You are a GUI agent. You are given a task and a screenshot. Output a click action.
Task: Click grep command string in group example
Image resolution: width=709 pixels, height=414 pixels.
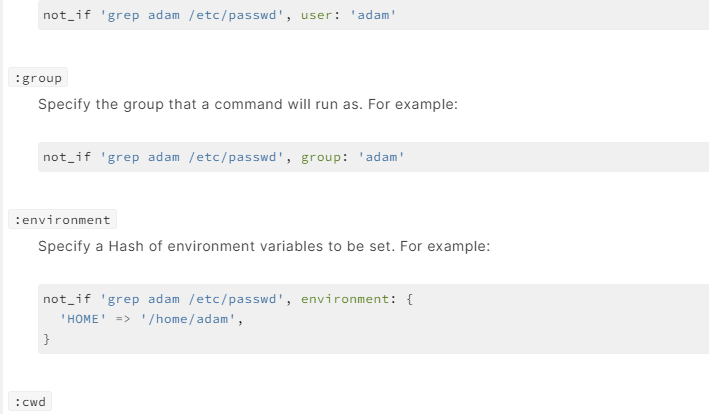pos(192,157)
